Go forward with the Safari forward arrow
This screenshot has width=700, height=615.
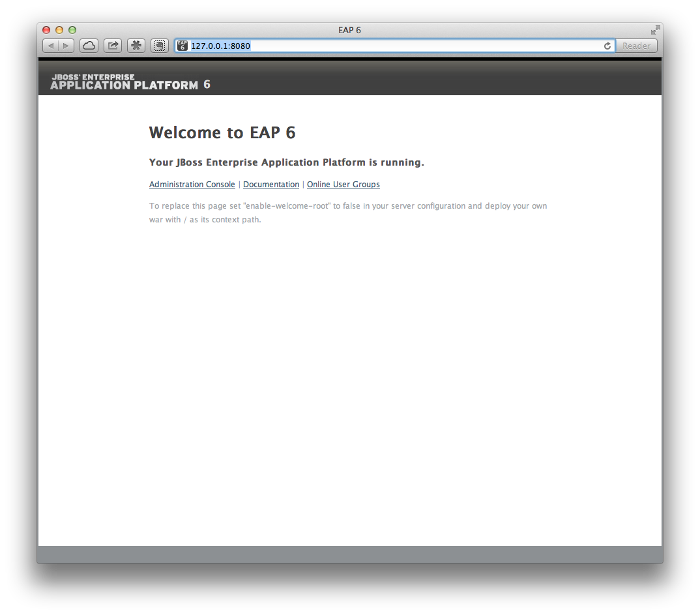coord(66,46)
